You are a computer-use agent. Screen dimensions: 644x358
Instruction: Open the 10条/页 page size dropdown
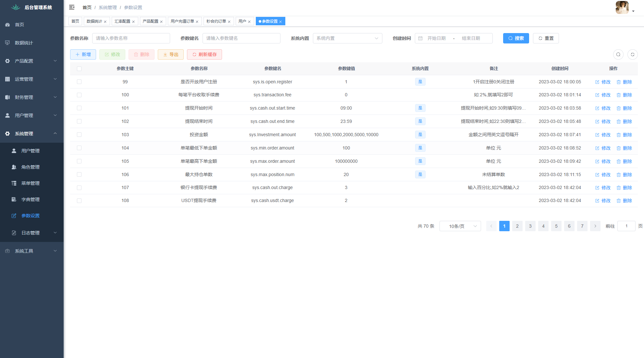tap(460, 226)
